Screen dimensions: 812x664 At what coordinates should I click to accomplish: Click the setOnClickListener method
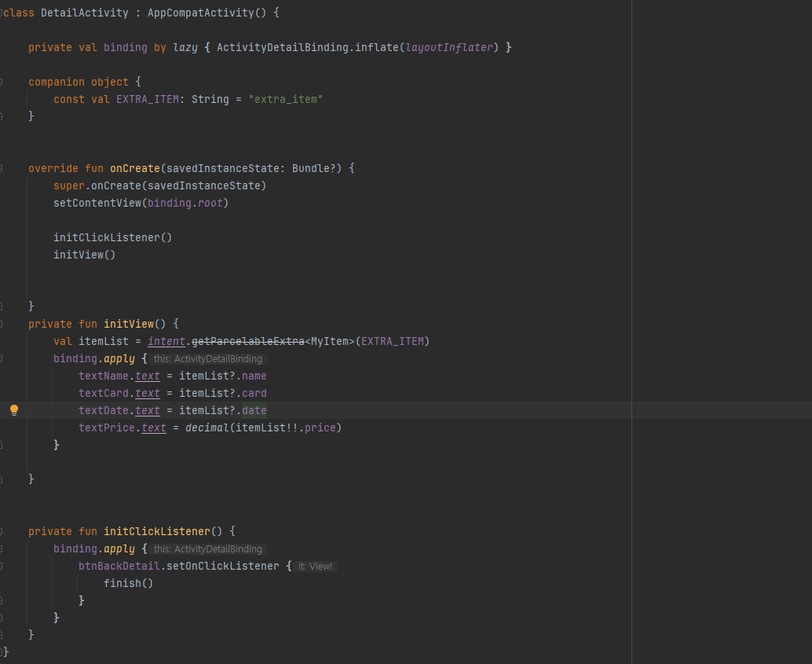pos(223,566)
